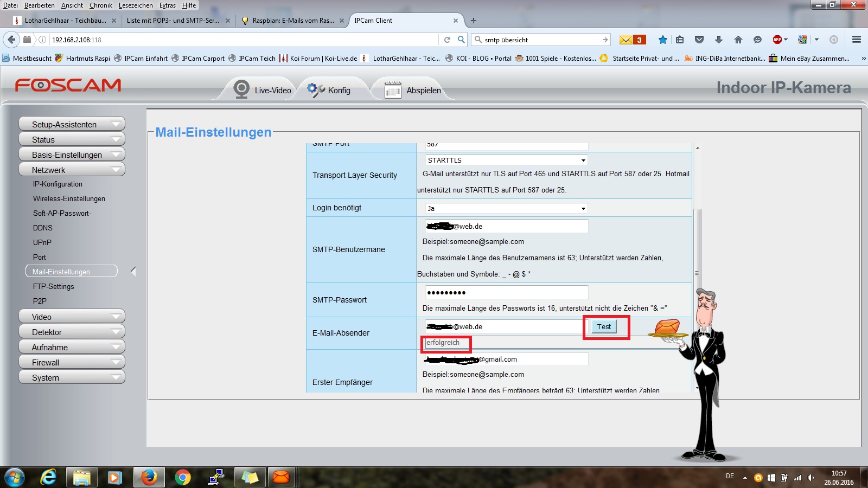Open Windows Explorer from the taskbar
Viewport: 868px width, 488px height.
click(81, 477)
